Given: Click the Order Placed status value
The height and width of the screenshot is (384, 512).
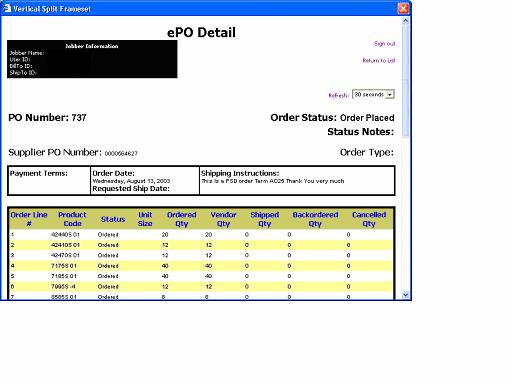Looking at the screenshot, I should pyautogui.click(x=367, y=118).
